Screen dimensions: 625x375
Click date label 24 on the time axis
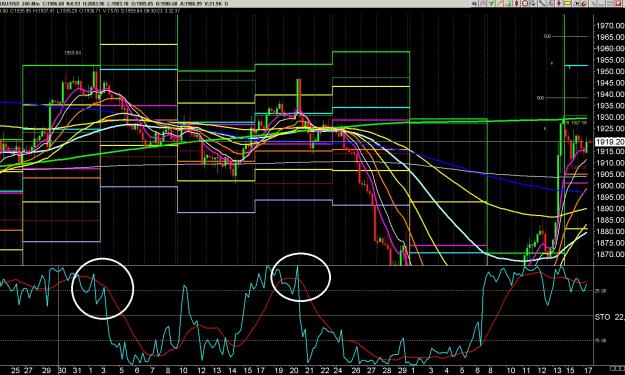tap(338, 371)
